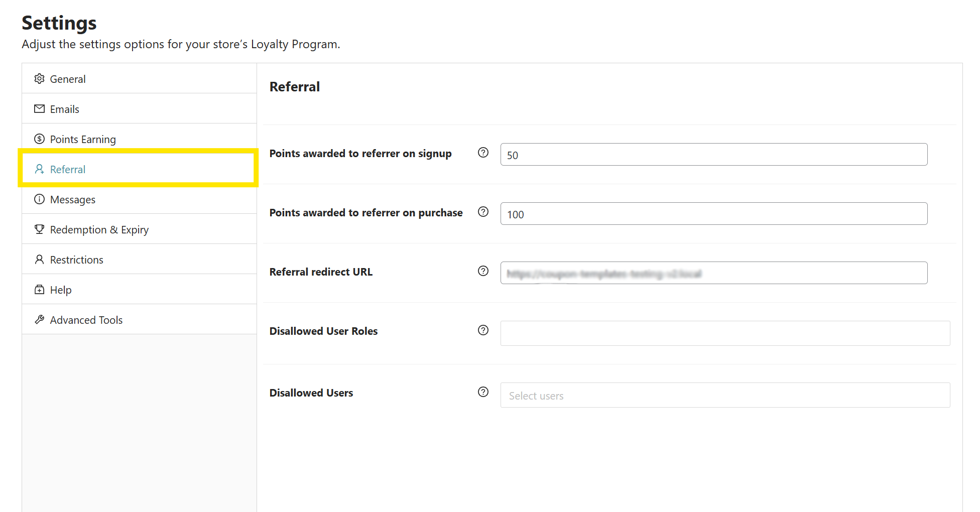The width and height of the screenshot is (980, 512).
Task: Open the General settings tab
Action: pos(139,78)
